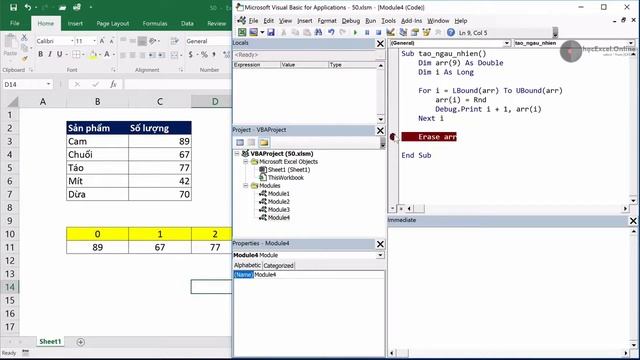Click inside the Excel formula bar
Screen dimensions: 640x360
178,84
